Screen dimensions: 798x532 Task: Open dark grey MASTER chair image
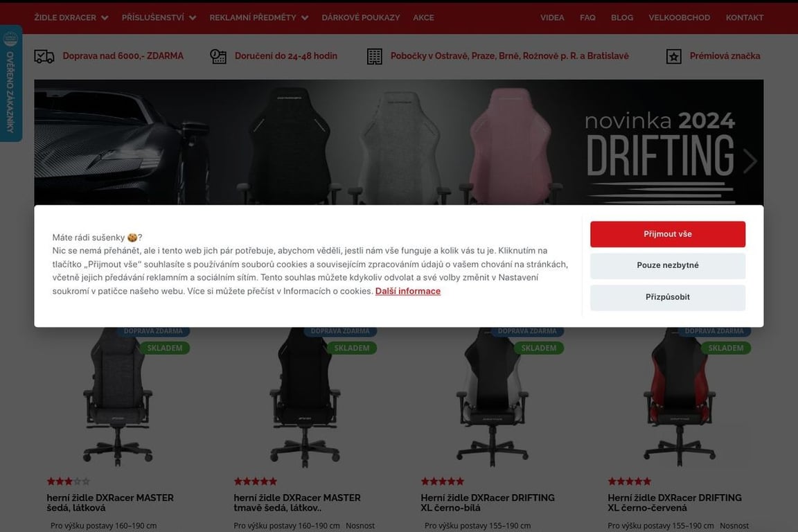pyautogui.click(x=305, y=397)
